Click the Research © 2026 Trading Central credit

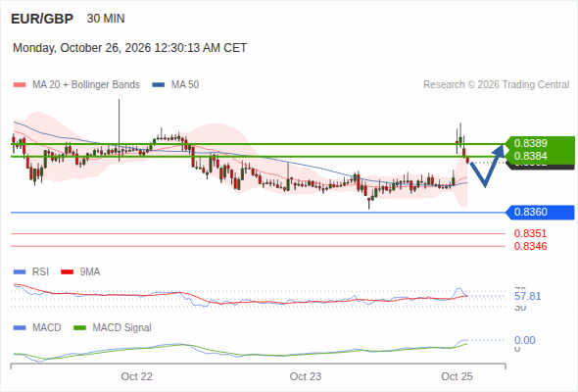496,85
